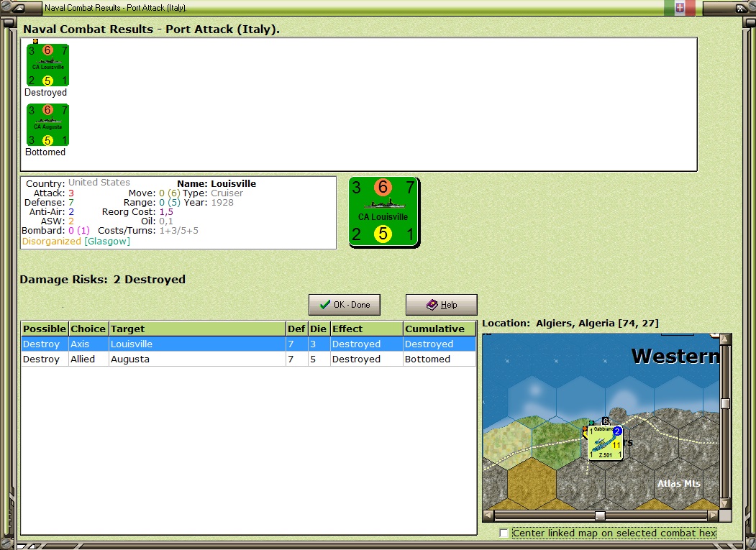Click the Atlas Mts label on map
Image resolution: width=756 pixels, height=550 pixels.
pyautogui.click(x=679, y=483)
